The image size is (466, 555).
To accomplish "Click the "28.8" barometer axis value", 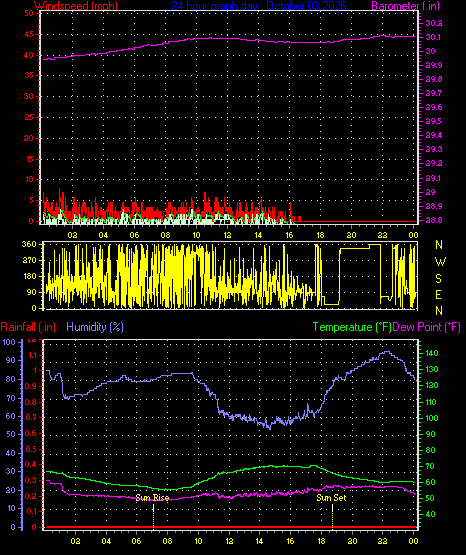I will (x=434, y=220).
